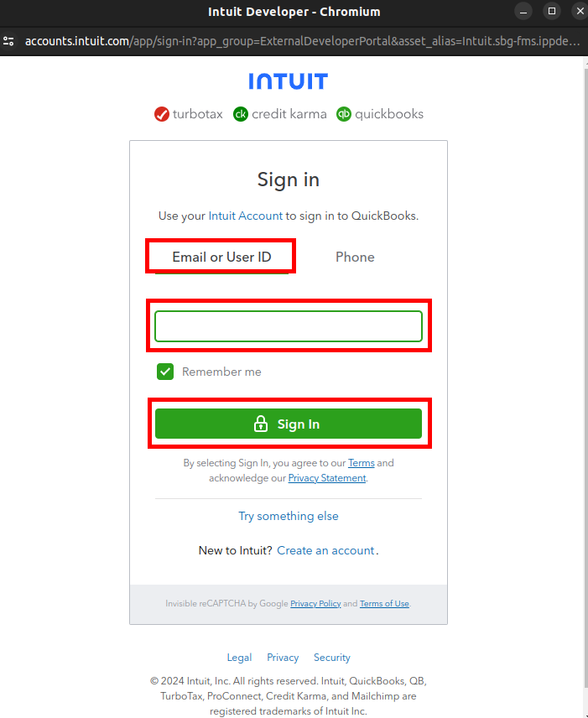The width and height of the screenshot is (588, 718).
Task: Click the lock icon on Sign In button
Action: [261, 424]
